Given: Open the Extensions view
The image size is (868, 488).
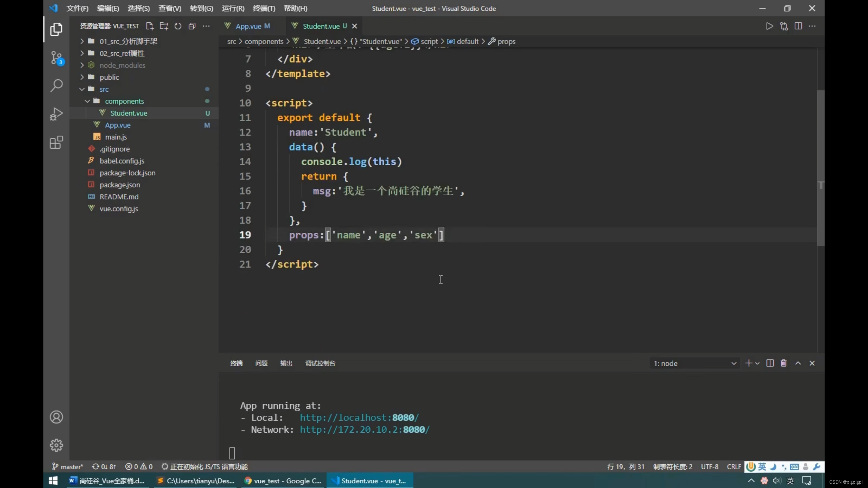Looking at the screenshot, I should click(56, 143).
